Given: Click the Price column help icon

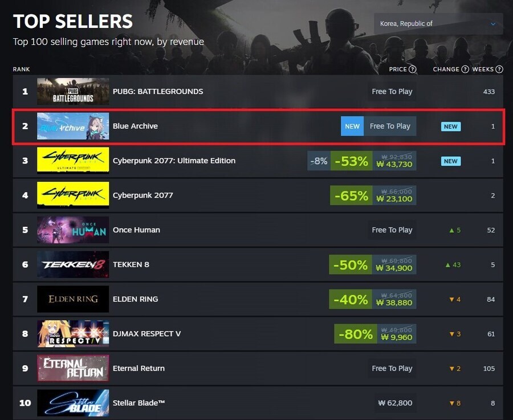Looking at the screenshot, I should (413, 70).
